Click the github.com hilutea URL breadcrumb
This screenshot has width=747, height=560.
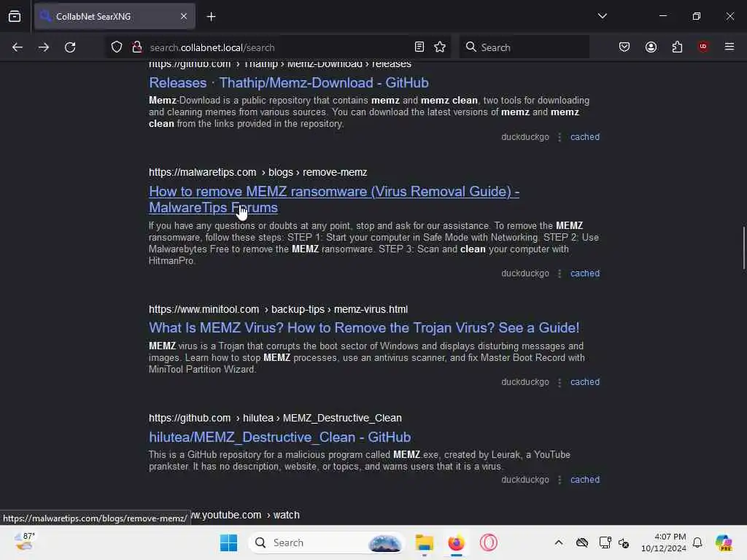click(275, 418)
